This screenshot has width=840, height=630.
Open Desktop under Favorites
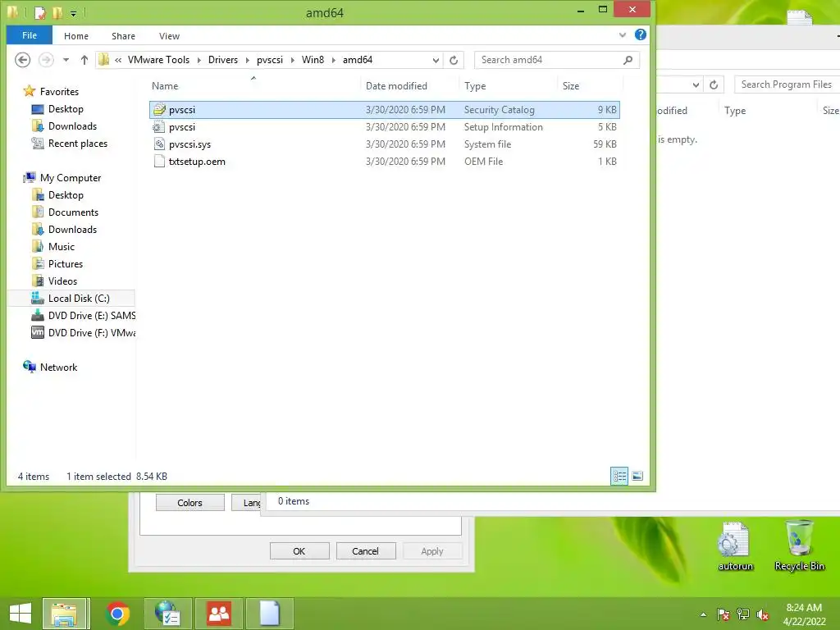coord(66,109)
